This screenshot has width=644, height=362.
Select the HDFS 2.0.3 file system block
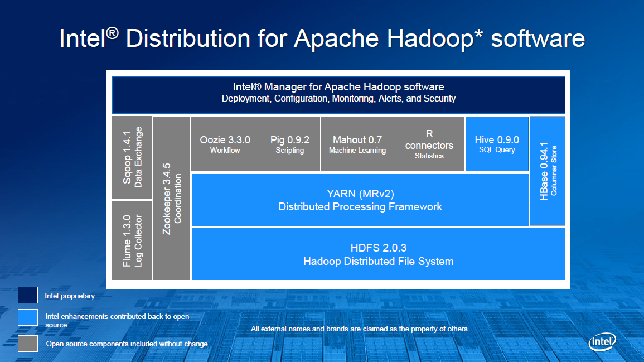[378, 254]
